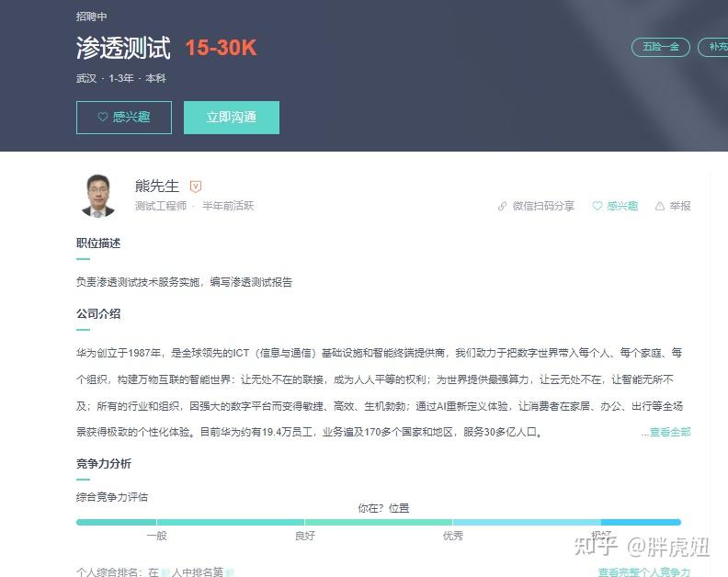Click 微信扫码分享 text link
This screenshot has height=577, width=728.
(543, 206)
